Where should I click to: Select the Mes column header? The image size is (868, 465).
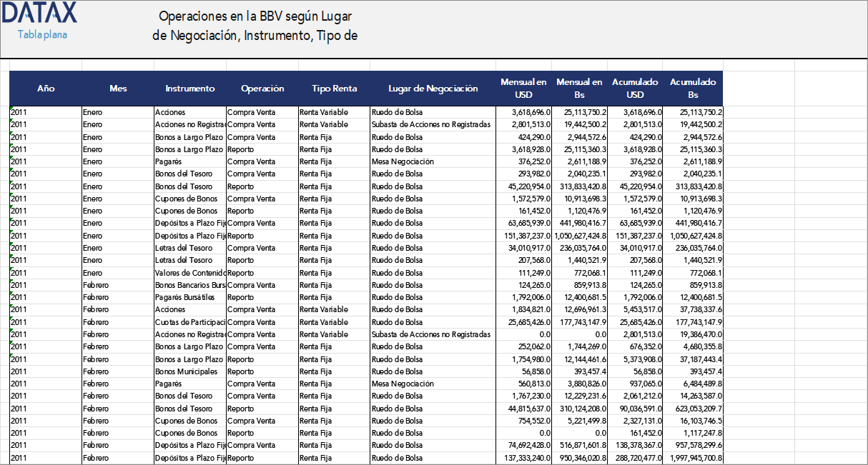tap(117, 88)
